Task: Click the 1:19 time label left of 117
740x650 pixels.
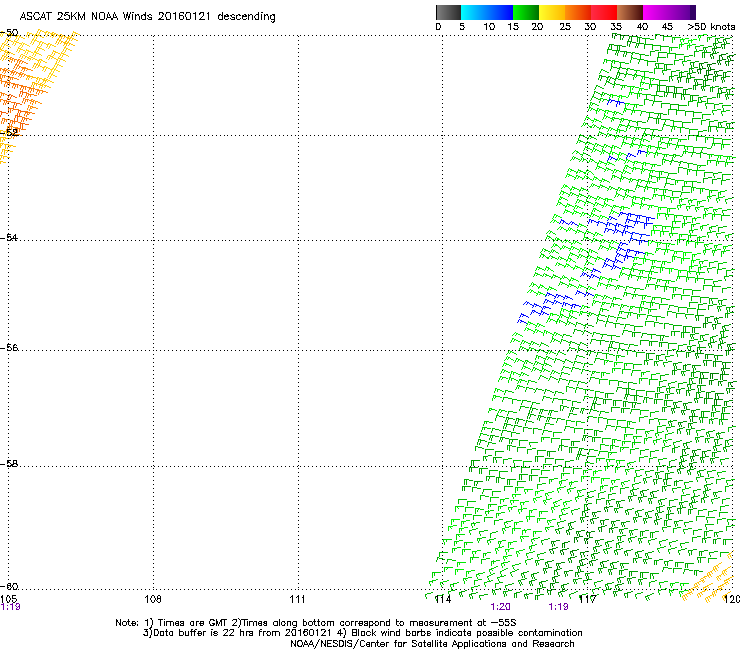Action: click(x=559, y=606)
